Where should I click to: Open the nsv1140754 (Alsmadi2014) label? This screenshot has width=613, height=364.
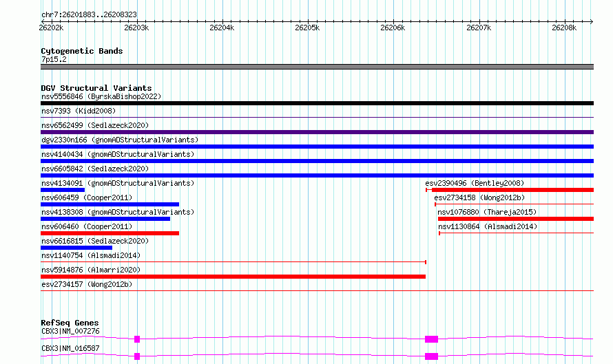(x=91, y=255)
